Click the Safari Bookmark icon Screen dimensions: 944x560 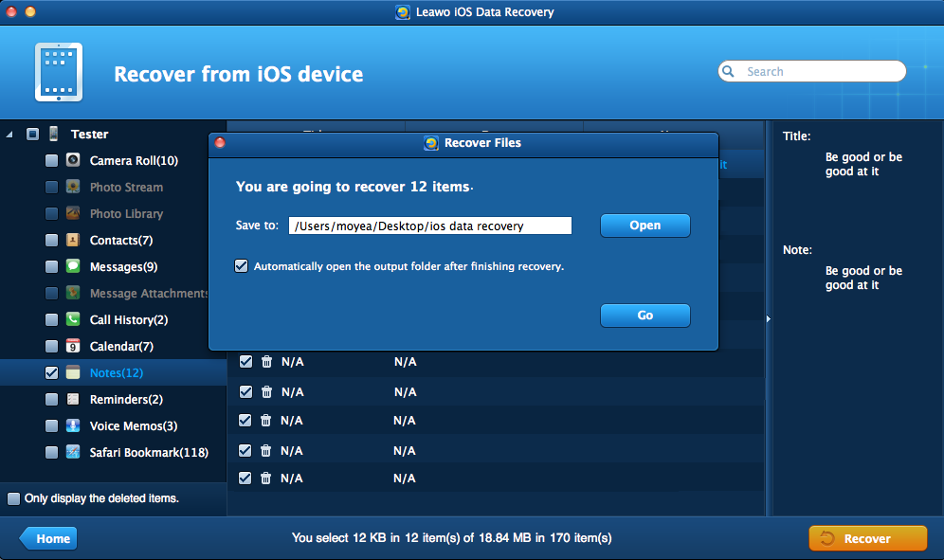pos(73,452)
